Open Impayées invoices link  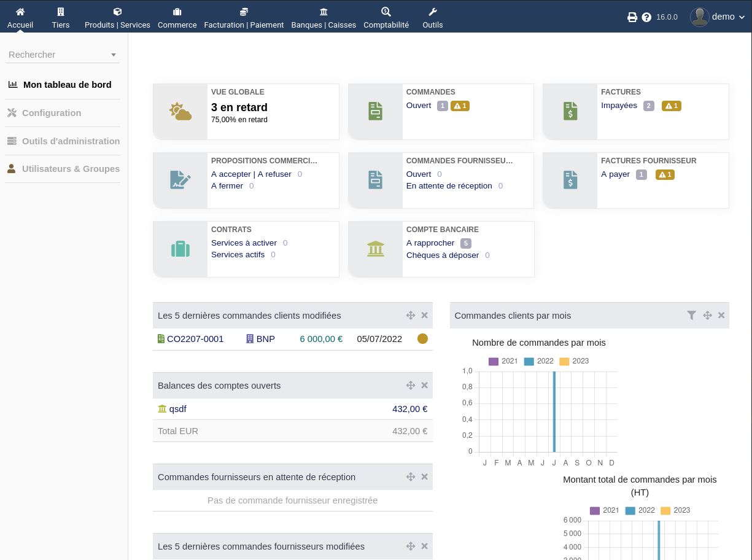619,106
